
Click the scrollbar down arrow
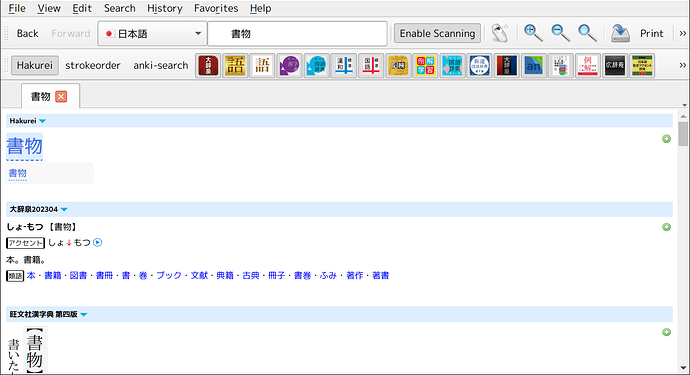click(x=683, y=368)
